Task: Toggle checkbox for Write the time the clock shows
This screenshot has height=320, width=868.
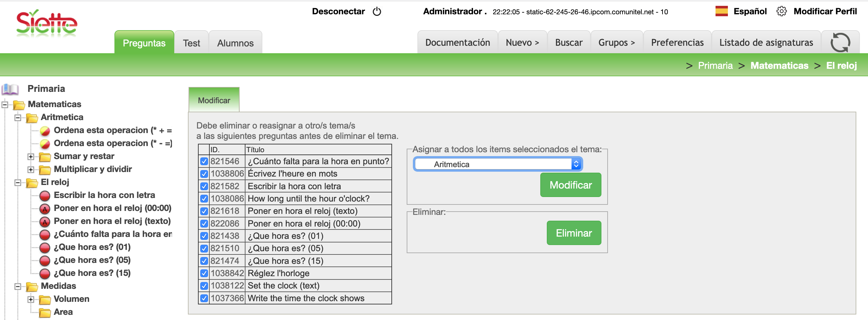Action: [204, 298]
